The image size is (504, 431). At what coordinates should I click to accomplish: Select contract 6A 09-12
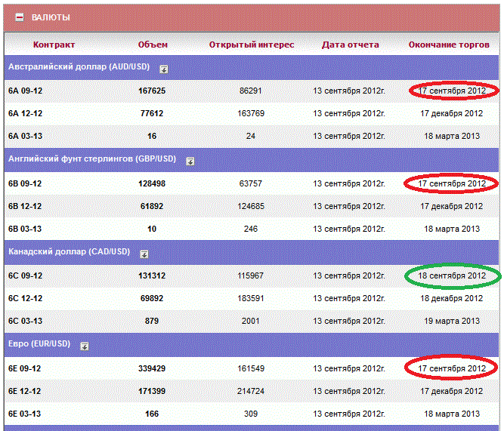(x=26, y=91)
